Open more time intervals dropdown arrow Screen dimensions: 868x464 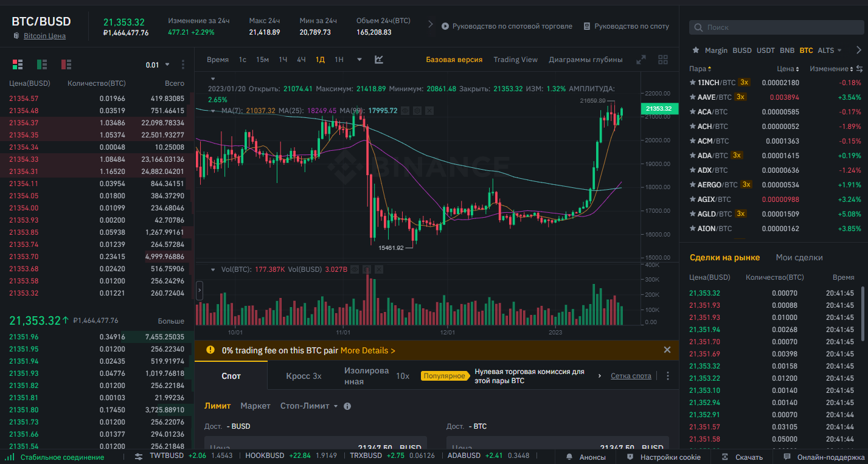[x=359, y=60]
